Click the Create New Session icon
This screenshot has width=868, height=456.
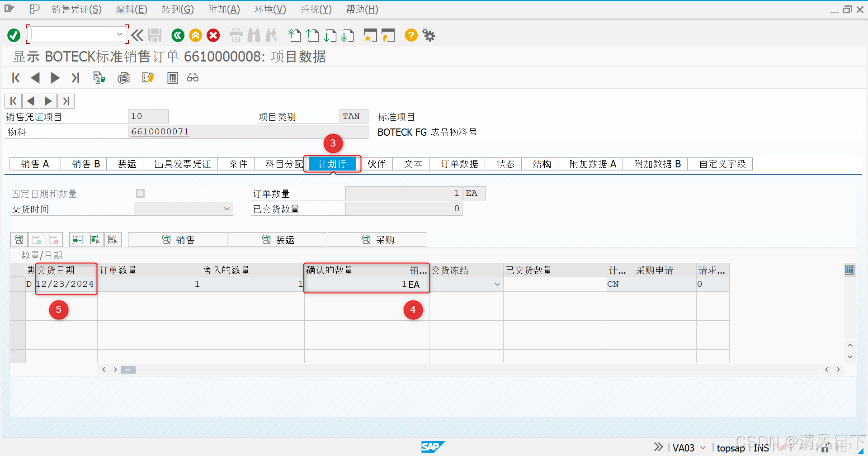pos(370,35)
